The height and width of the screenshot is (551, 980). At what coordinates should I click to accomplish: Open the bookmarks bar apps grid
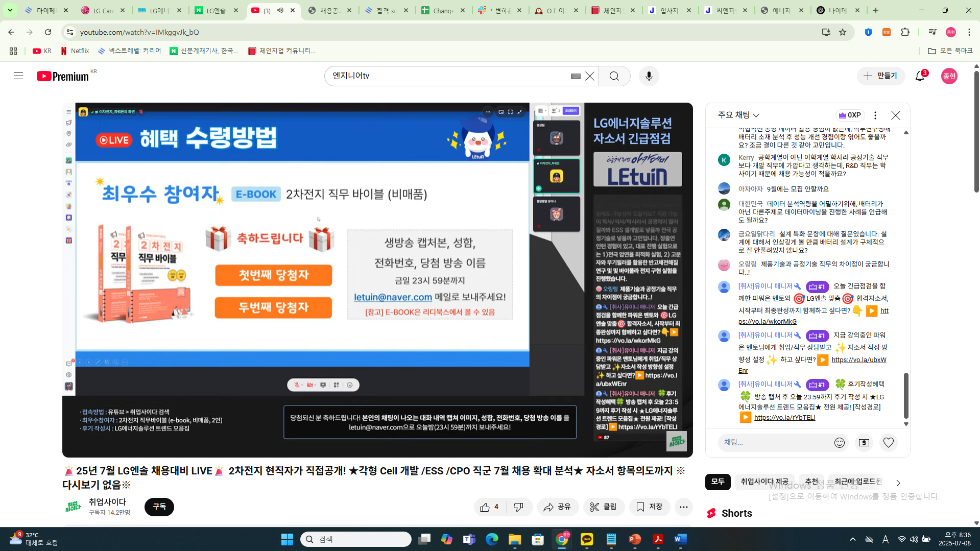pyautogui.click(x=13, y=51)
